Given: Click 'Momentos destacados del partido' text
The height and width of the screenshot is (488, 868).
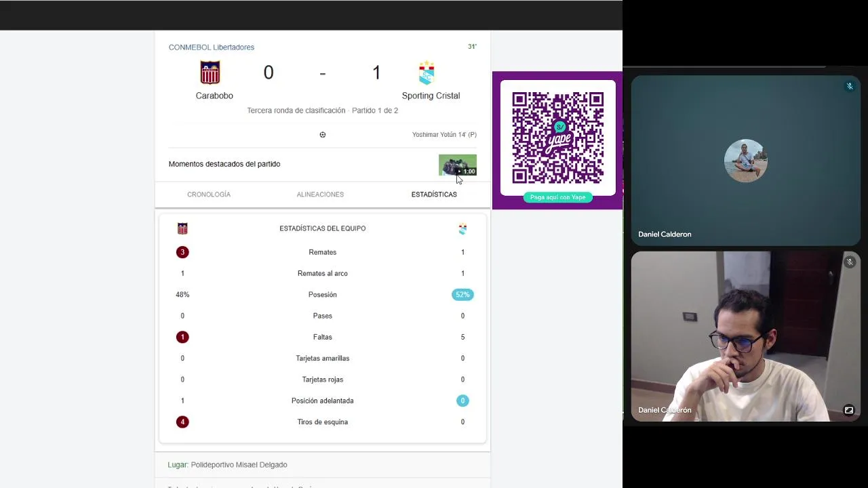Looking at the screenshot, I should [224, 164].
